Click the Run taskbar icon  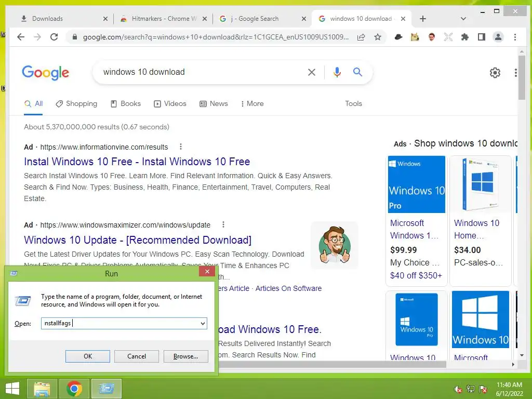(x=106, y=389)
